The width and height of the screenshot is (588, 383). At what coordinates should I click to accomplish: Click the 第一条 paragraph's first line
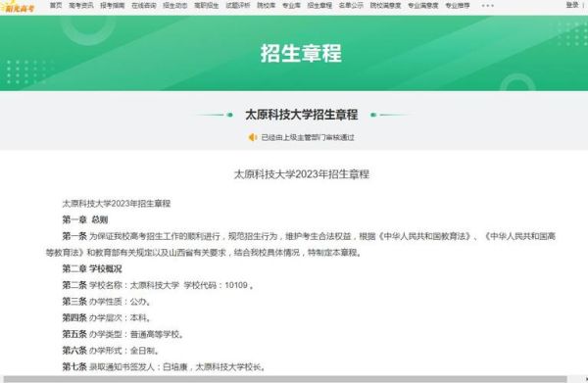pyautogui.click(x=309, y=236)
